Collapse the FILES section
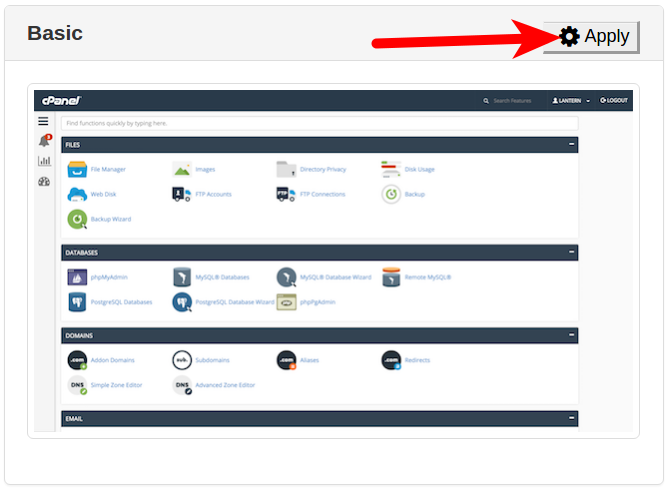Screen dimensions: 667x490 coord(571,145)
